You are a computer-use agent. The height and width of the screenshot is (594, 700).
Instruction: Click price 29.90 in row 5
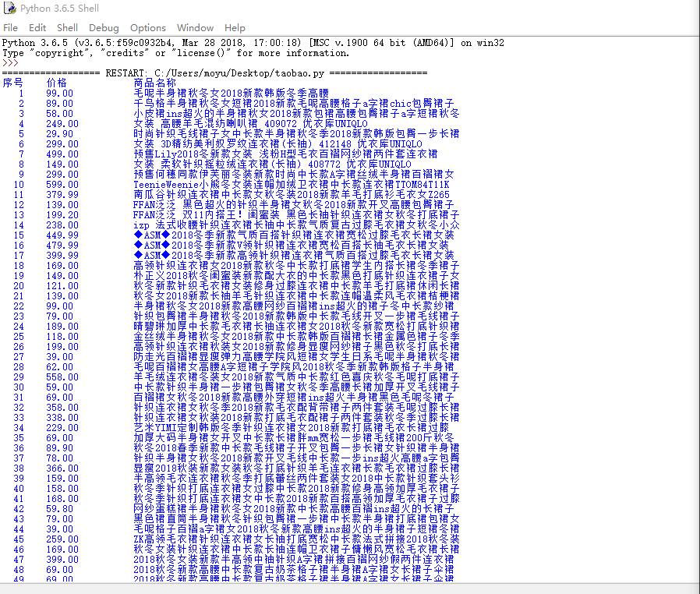[59, 134]
